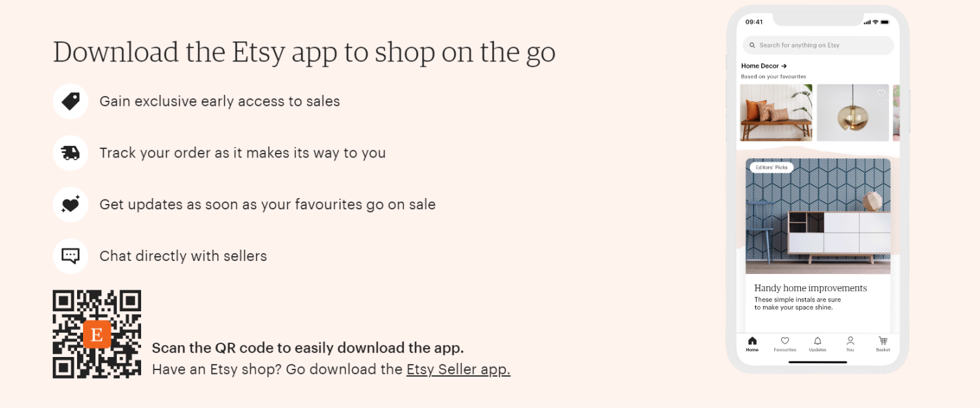Open the Handy home improvements article
The image size is (980, 408).
tap(810, 288)
